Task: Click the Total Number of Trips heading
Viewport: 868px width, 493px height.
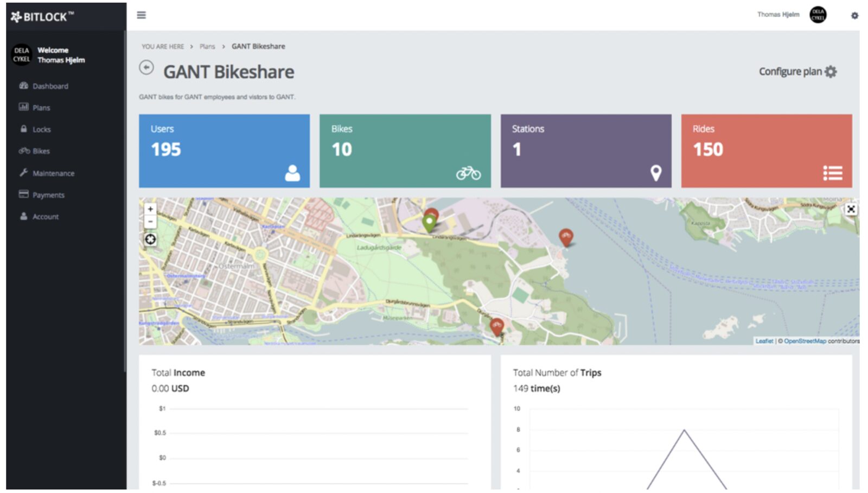Action: tap(557, 373)
